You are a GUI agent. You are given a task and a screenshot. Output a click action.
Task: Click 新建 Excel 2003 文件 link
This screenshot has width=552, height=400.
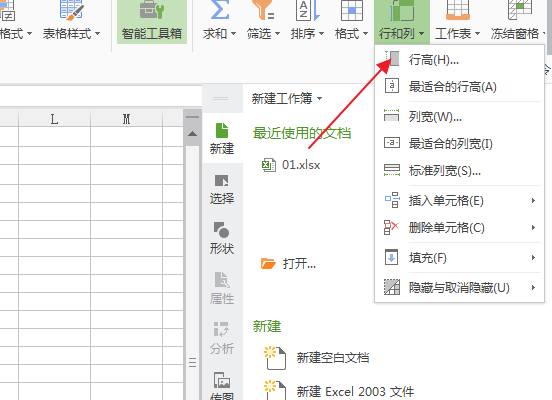[355, 392]
